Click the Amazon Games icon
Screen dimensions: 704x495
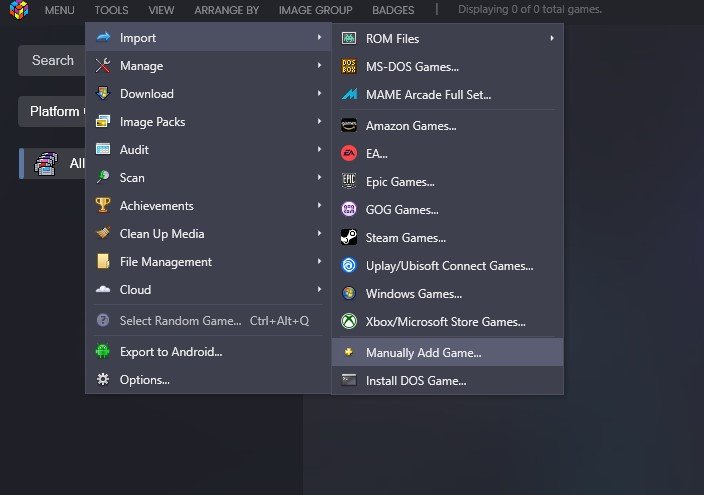tap(348, 126)
